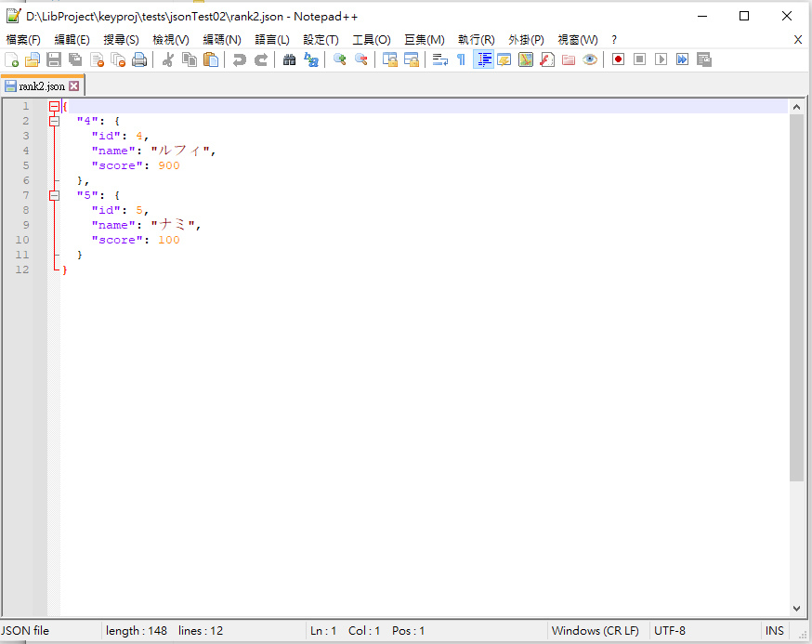The width and height of the screenshot is (812, 644).
Task: Click the UTF-8 encoding status field
Action: [670, 631]
